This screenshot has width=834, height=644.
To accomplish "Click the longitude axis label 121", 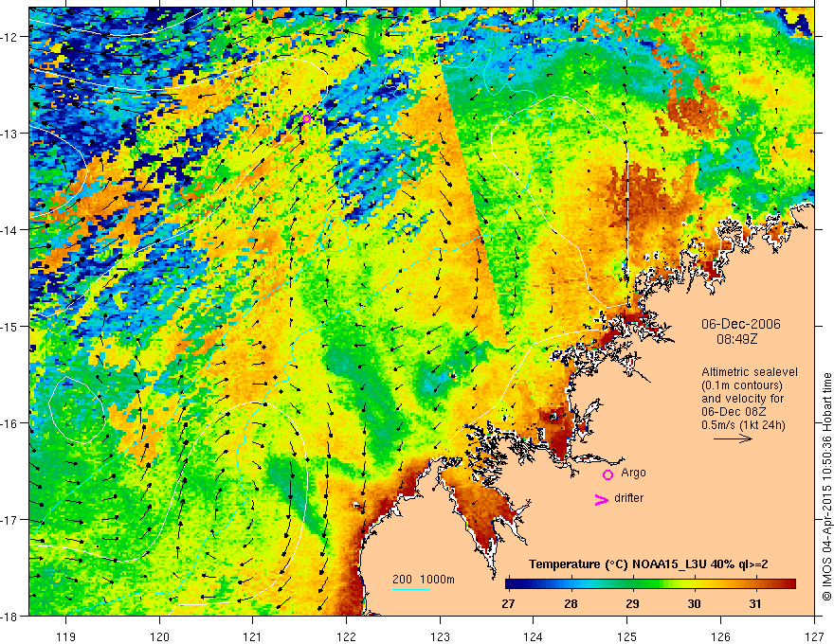I will [253, 636].
